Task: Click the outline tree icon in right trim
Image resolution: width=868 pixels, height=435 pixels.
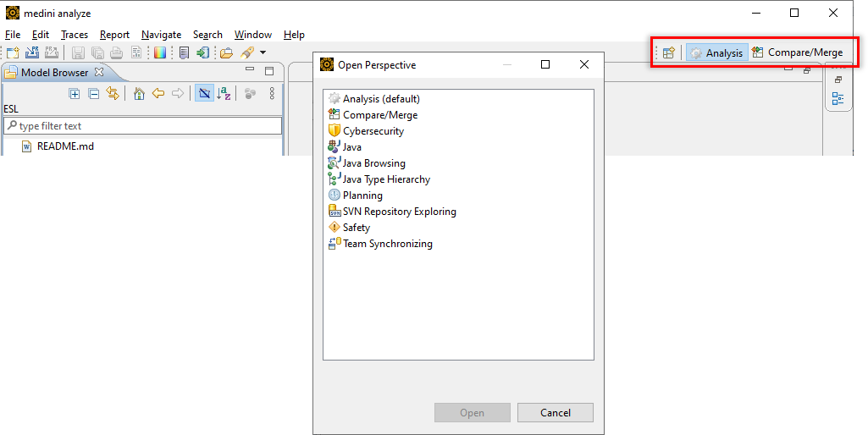Action: 838,98
